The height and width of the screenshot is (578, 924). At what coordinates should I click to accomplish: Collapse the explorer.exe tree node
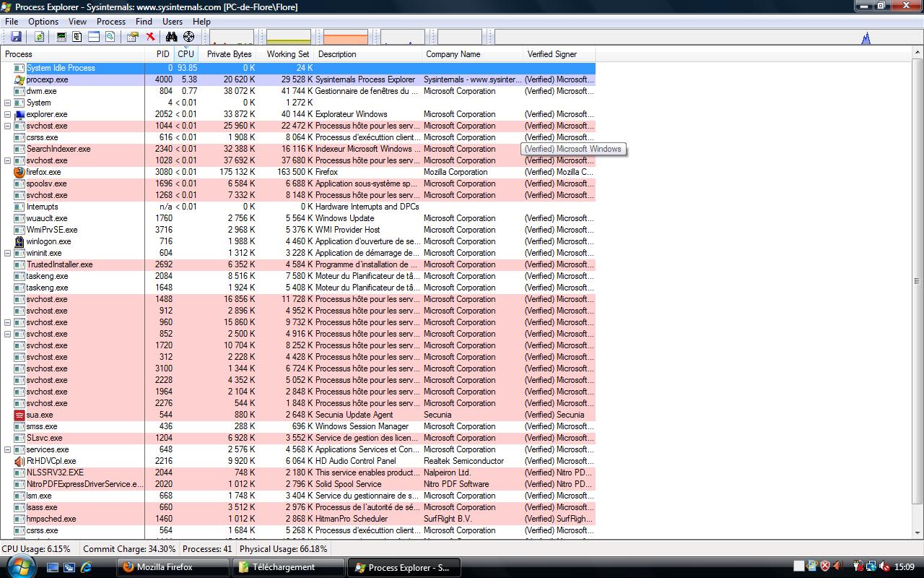tap(8, 114)
